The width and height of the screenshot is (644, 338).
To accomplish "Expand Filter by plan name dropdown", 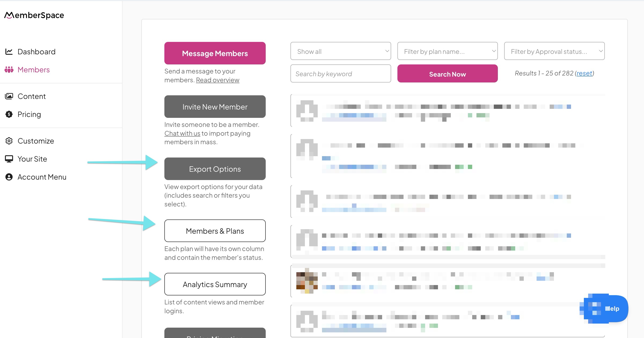I will (x=447, y=51).
